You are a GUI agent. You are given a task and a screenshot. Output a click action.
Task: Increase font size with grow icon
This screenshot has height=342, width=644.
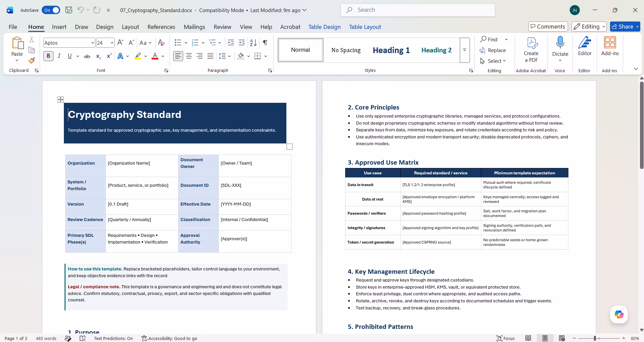[x=121, y=43]
